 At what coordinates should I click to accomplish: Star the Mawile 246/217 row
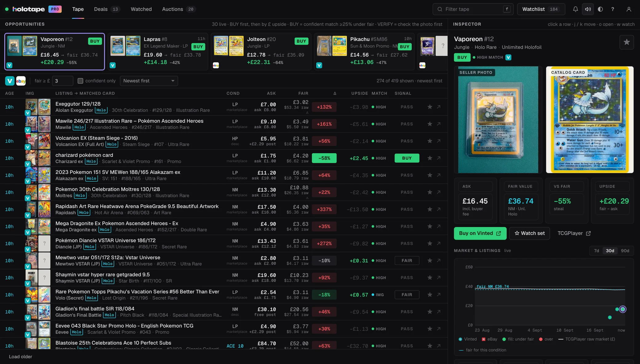pos(430,124)
